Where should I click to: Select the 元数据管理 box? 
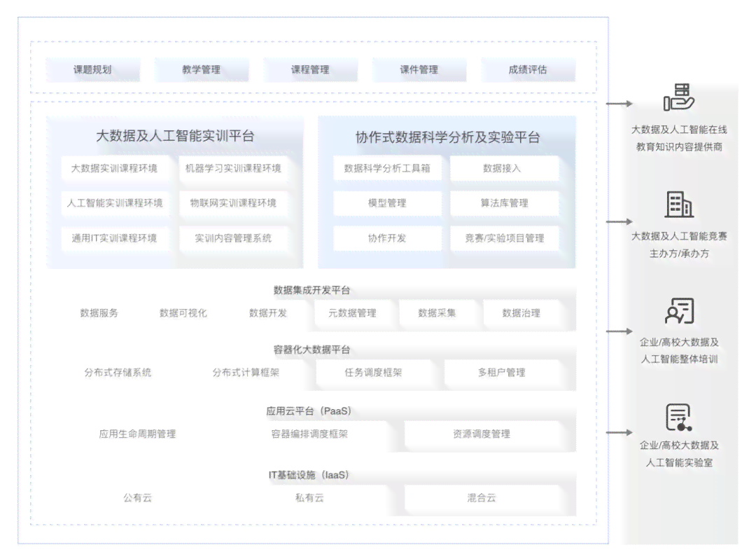[352, 313]
